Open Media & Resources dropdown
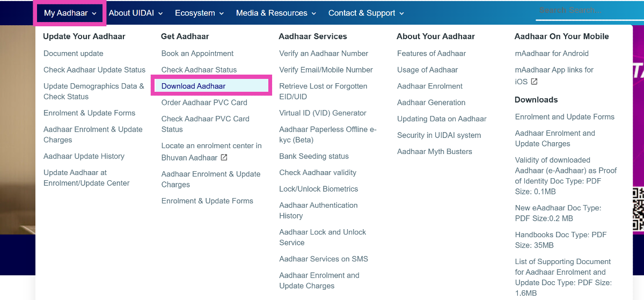Viewport: 644px width, 300px height. (x=276, y=13)
